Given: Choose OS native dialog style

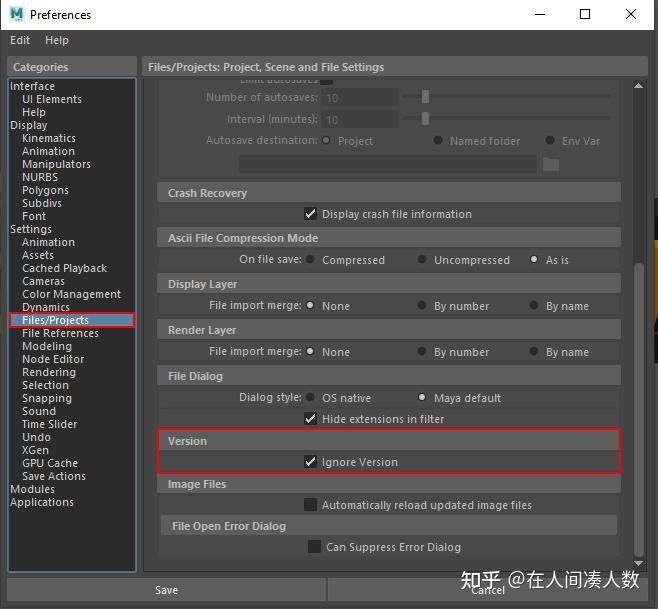Looking at the screenshot, I should [311, 397].
